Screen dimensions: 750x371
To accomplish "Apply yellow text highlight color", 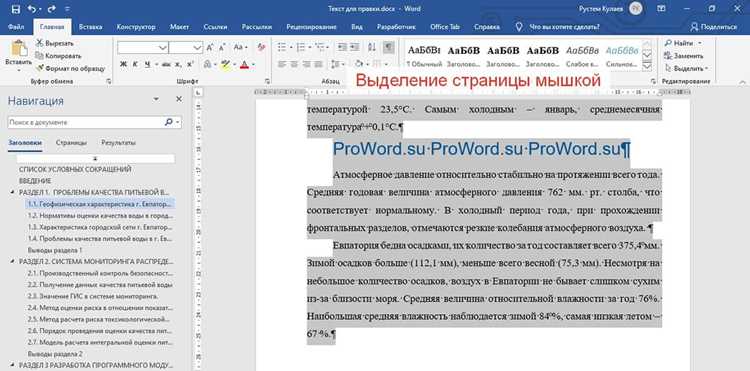I will click(x=225, y=65).
